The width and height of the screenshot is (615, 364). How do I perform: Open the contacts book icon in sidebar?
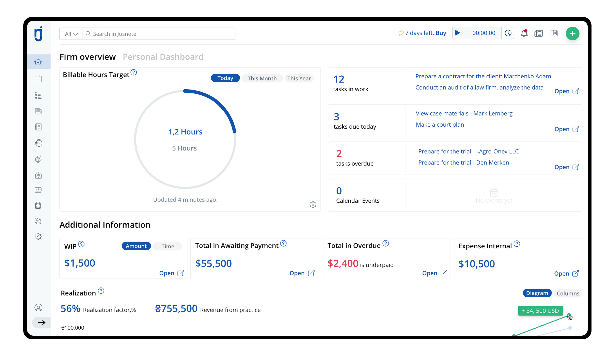[38, 127]
